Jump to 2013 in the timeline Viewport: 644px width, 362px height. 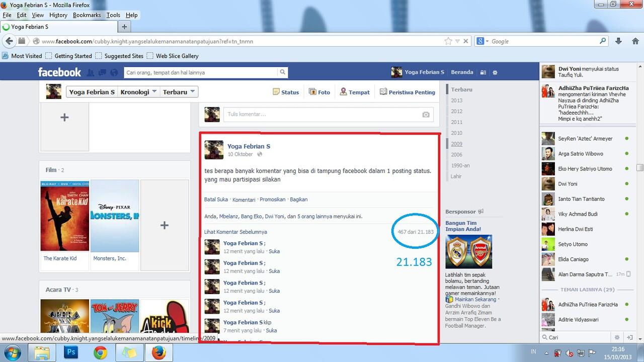pyautogui.click(x=457, y=101)
